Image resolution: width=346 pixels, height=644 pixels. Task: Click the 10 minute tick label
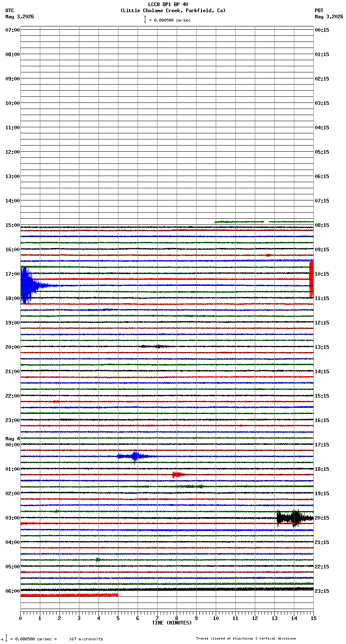[216, 618]
